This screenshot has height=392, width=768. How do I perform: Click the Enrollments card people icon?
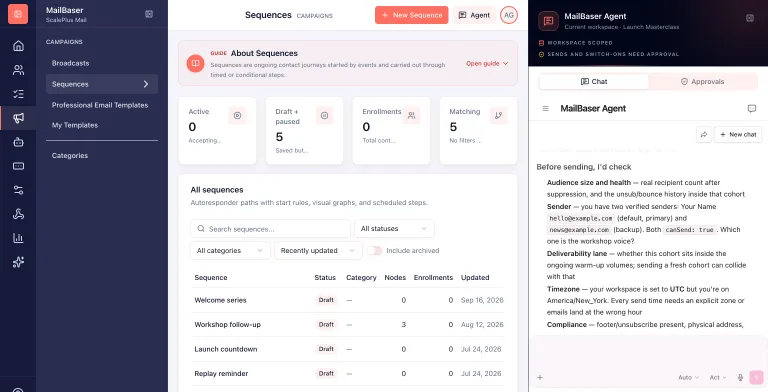tap(411, 116)
